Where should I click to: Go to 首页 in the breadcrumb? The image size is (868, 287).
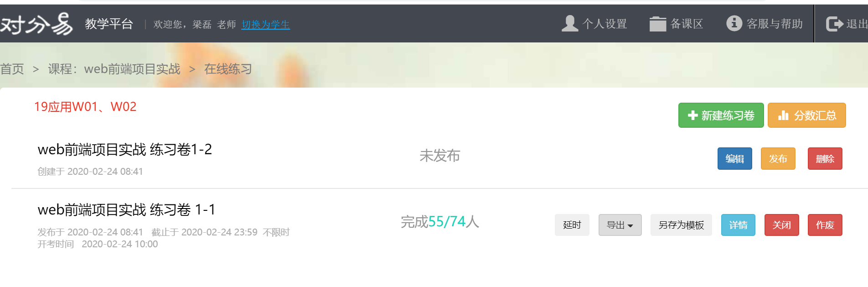coord(12,69)
